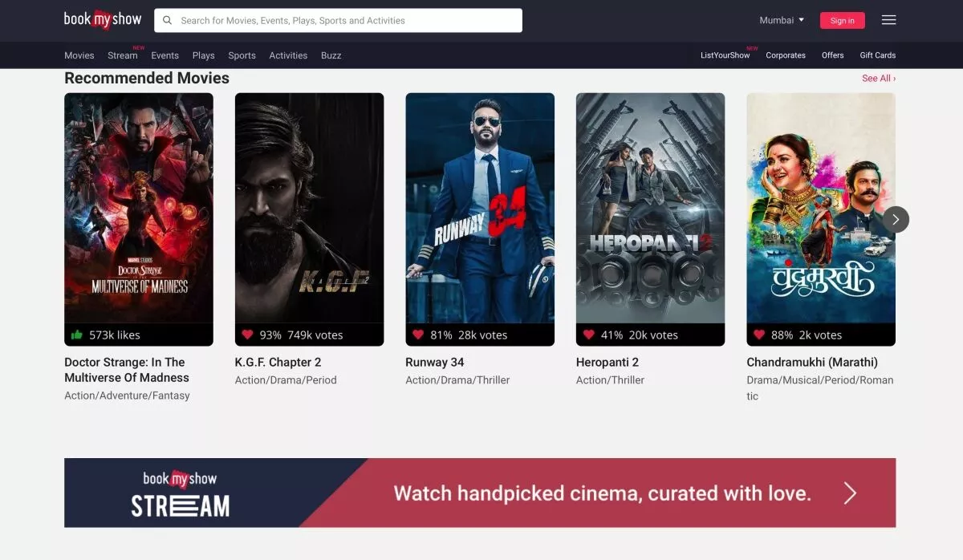Open the Gift Cards link

877,55
